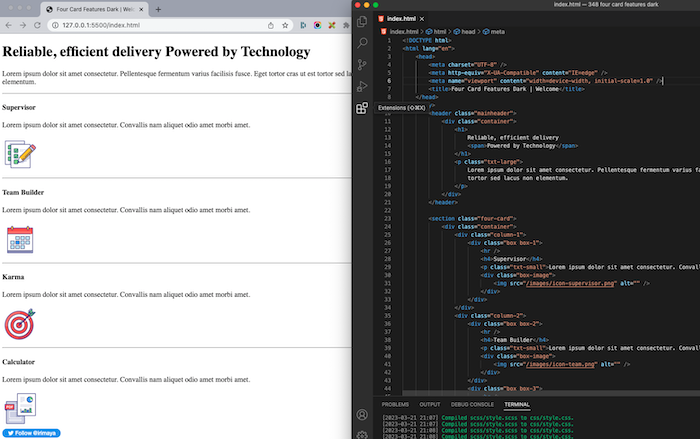Reload the page in Chrome
The height and width of the screenshot is (439, 700).
(38, 25)
